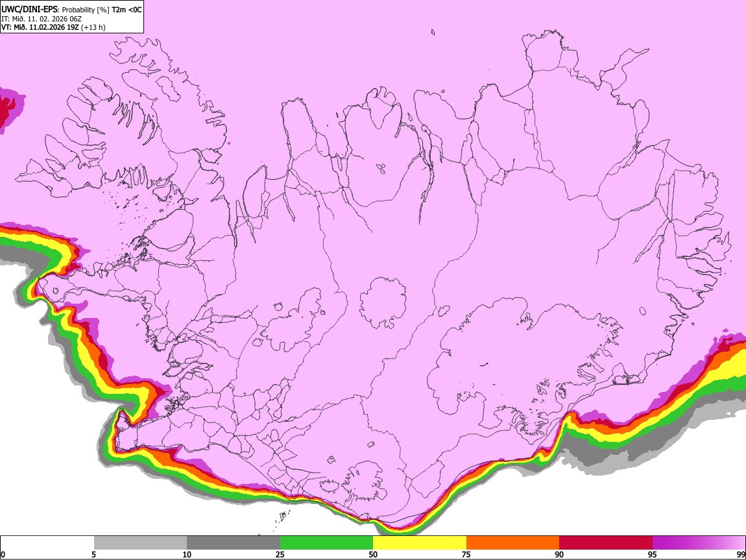
Task: Click the '5' legend tick label
Action: pyautogui.click(x=93, y=554)
